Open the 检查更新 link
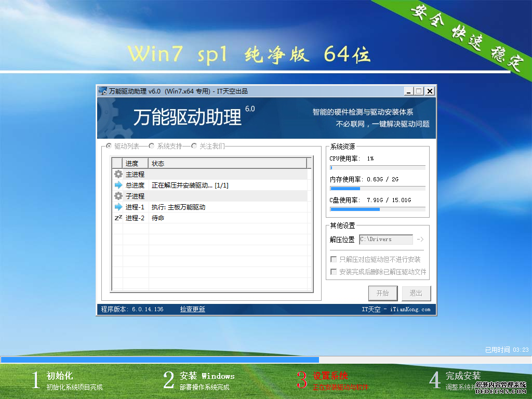This screenshot has height=399, width=532. click(x=192, y=309)
